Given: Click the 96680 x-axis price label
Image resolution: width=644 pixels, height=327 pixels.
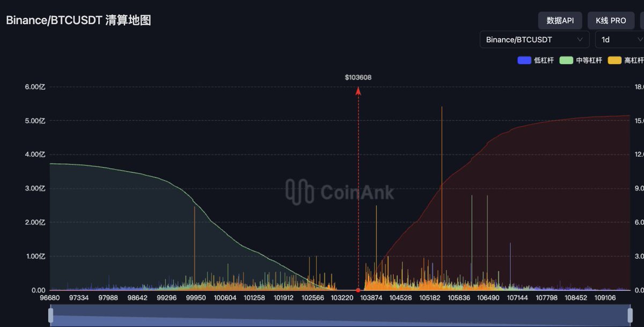Looking at the screenshot, I should [50, 298].
